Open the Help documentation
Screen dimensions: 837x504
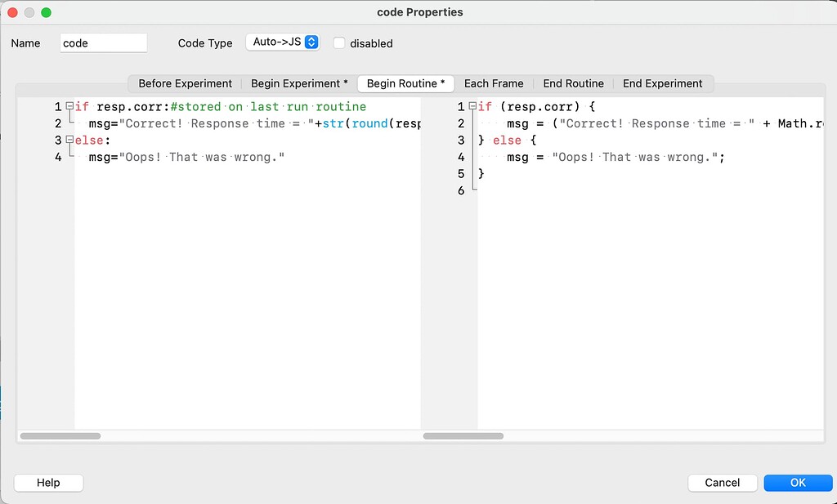pyautogui.click(x=48, y=483)
